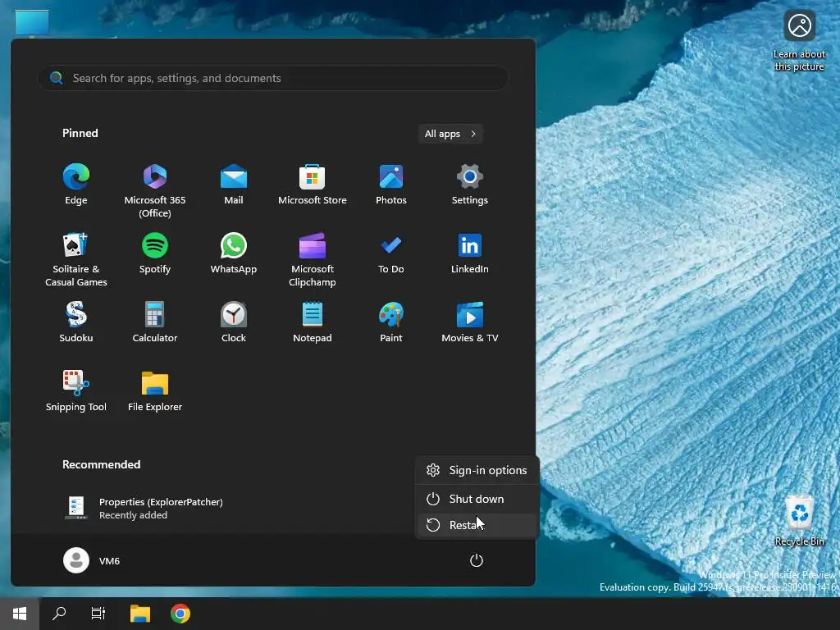Open the Edge browser app
Screen dimensions: 840x630
coord(76,185)
